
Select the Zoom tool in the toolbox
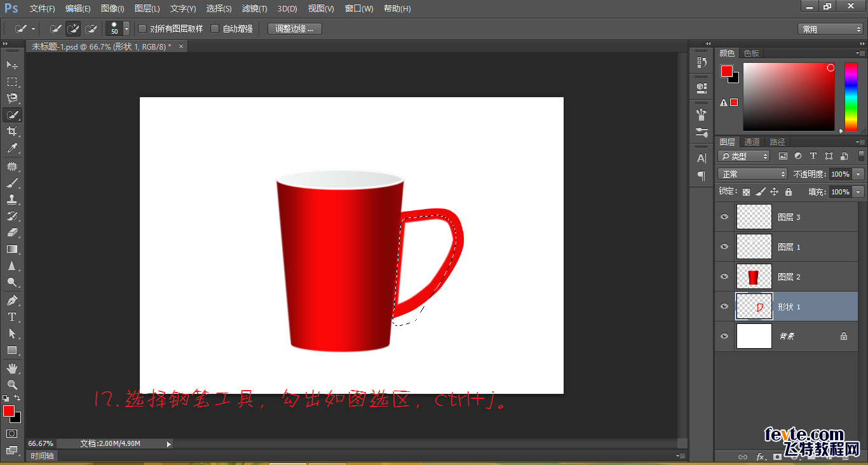12,385
